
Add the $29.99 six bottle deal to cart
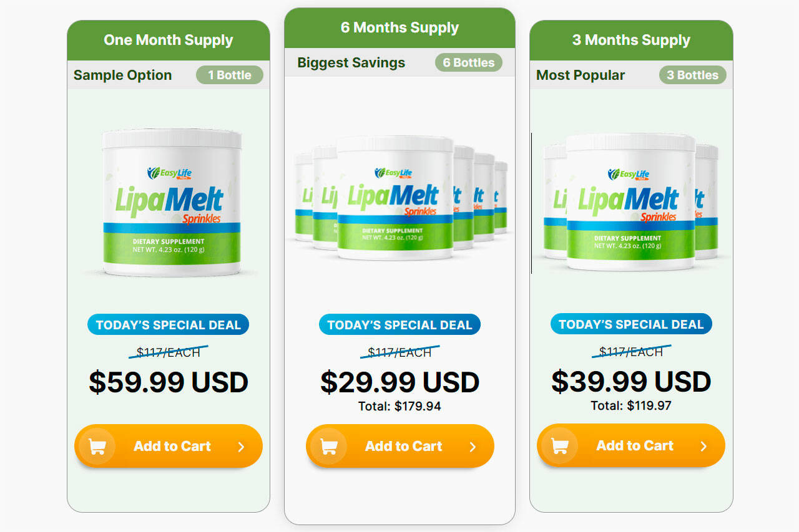pyautogui.click(x=400, y=446)
